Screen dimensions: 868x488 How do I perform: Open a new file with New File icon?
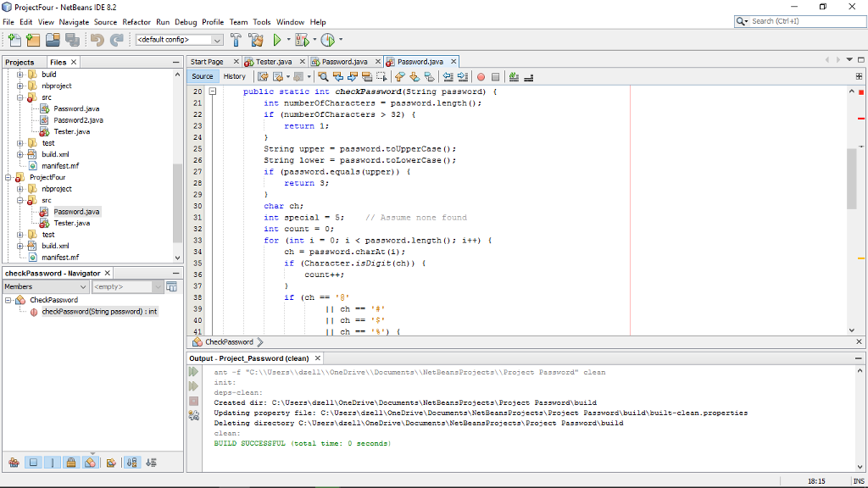14,39
